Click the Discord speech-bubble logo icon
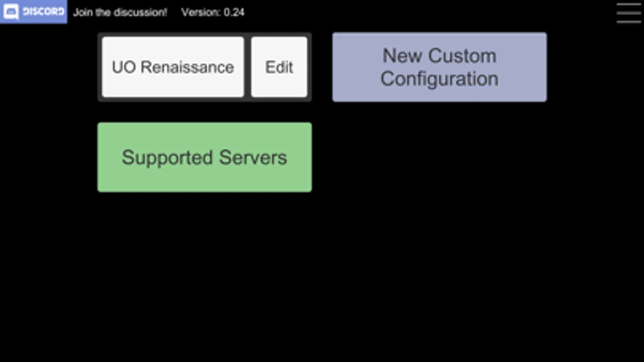Screen dimensions: 644x362 [x=11, y=12]
